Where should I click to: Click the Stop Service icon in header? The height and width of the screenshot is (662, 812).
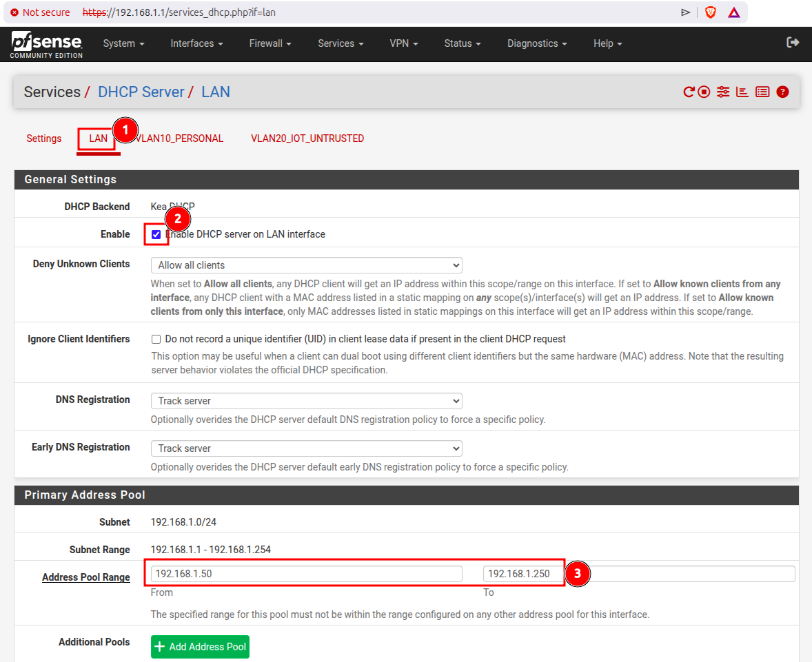704,92
